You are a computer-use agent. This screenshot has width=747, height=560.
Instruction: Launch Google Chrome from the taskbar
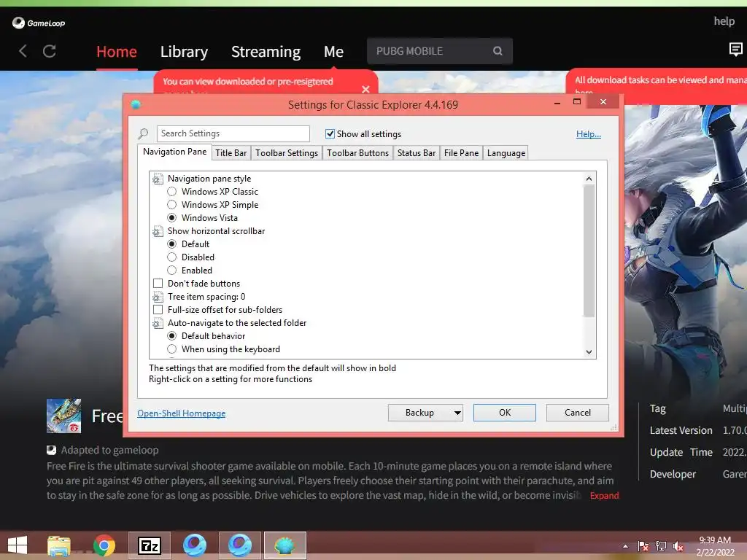pyautogui.click(x=104, y=545)
